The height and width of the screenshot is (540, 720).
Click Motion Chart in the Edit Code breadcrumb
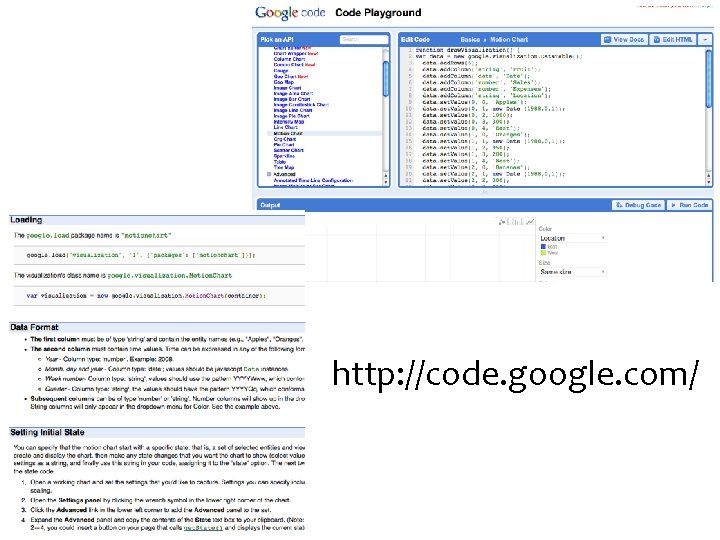tap(509, 39)
